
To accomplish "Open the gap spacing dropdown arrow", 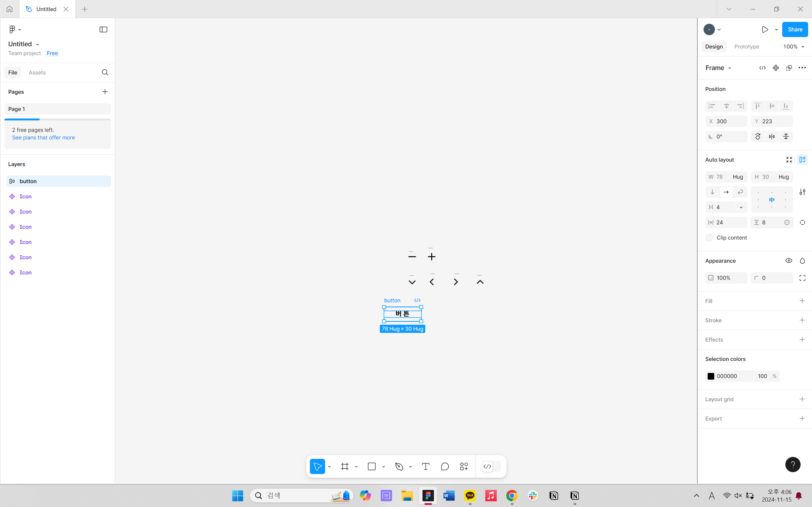I will [x=741, y=207].
